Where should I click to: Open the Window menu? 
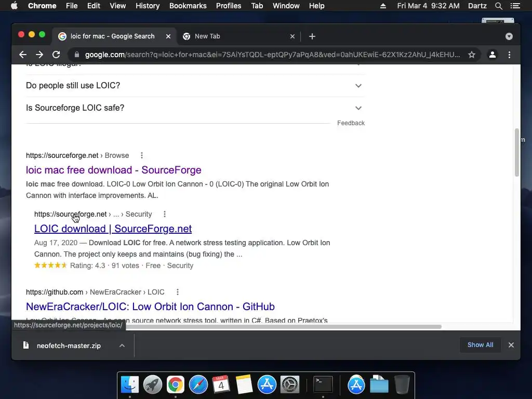click(286, 6)
